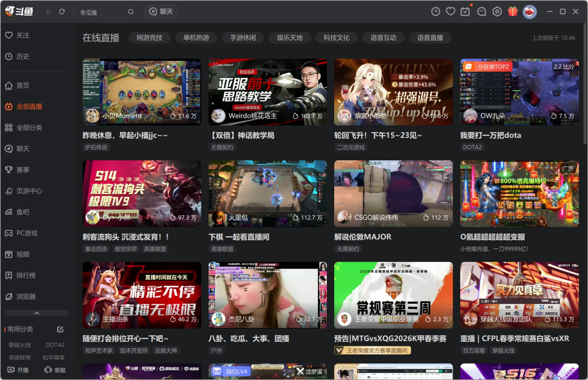
Task: Collapse the sidebar list with up chevron
Action: pyautogui.click(x=37, y=313)
